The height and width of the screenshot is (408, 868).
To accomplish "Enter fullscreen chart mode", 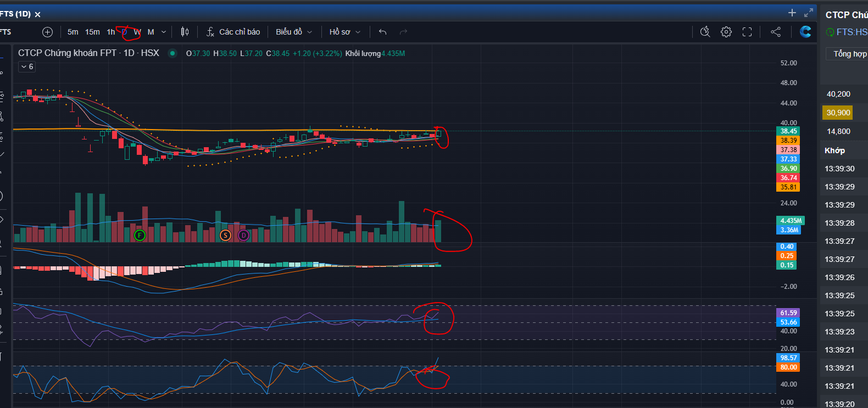I will tap(747, 32).
